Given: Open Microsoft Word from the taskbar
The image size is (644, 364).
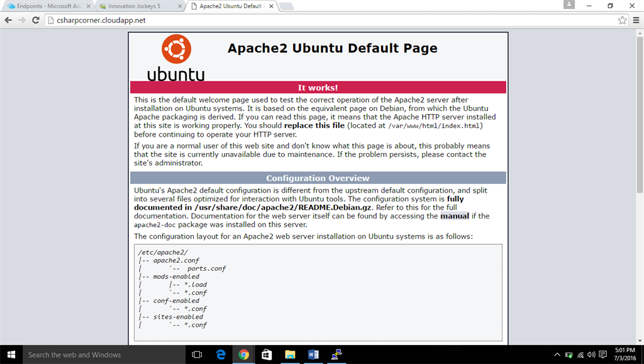Looking at the screenshot, I should tap(313, 355).
